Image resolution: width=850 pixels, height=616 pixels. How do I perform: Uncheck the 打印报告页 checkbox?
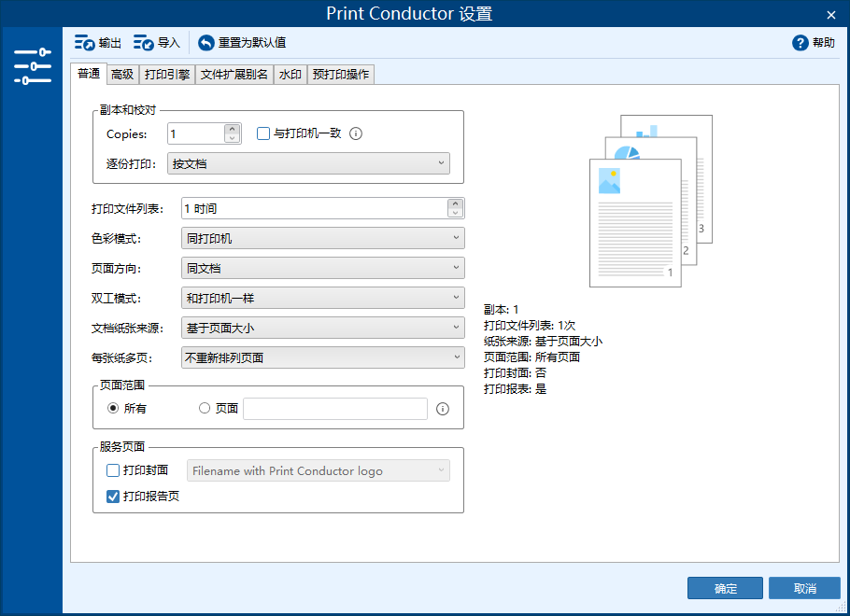(x=113, y=497)
